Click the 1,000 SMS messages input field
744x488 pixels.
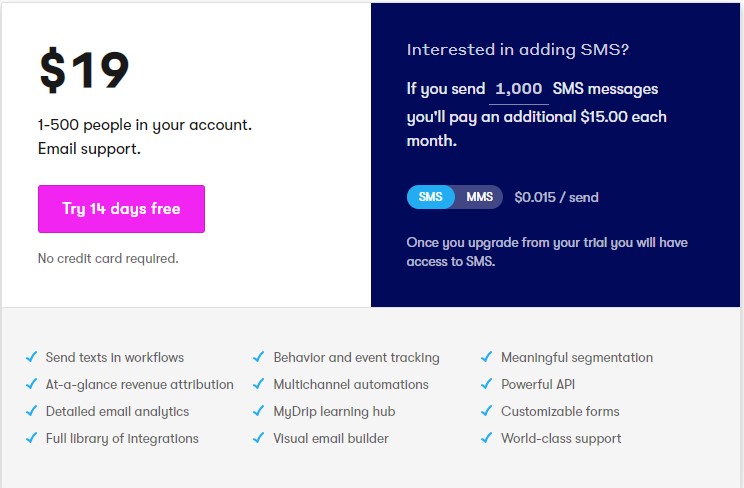coord(519,89)
